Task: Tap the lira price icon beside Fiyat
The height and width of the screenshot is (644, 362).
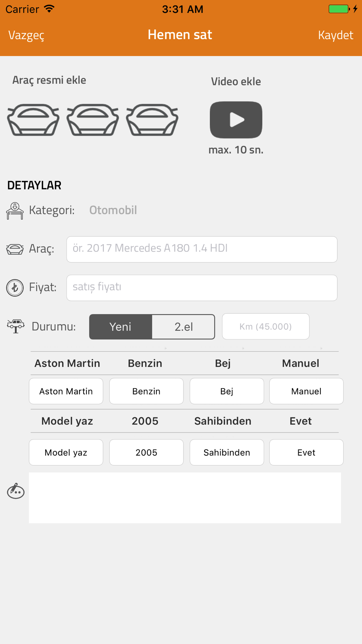Action: click(x=15, y=288)
